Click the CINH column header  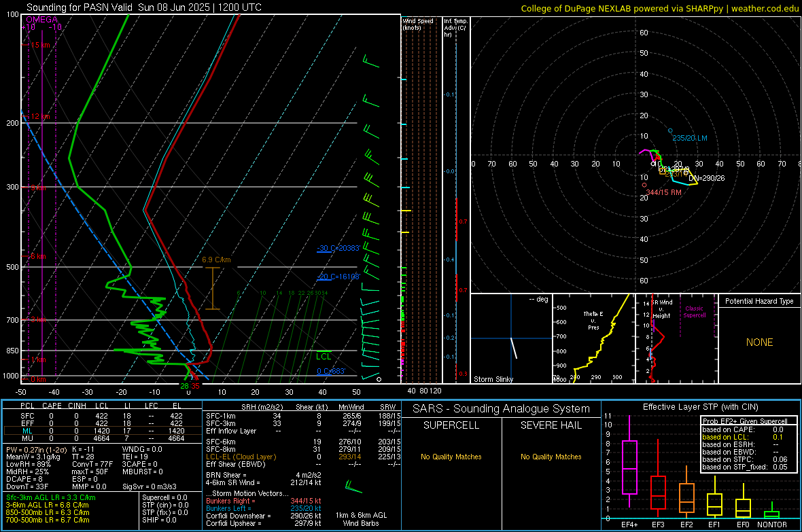77,406
